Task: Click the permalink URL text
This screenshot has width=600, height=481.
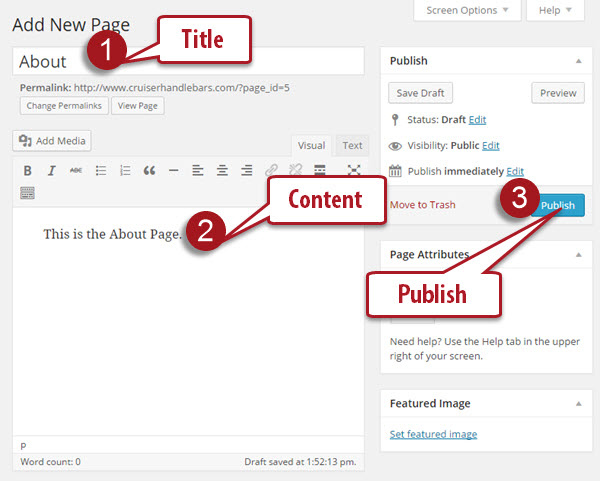Action: (x=182, y=88)
